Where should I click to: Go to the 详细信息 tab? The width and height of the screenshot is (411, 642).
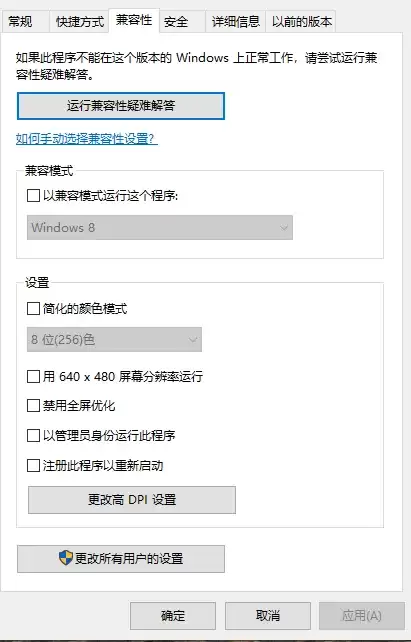[x=235, y=21]
